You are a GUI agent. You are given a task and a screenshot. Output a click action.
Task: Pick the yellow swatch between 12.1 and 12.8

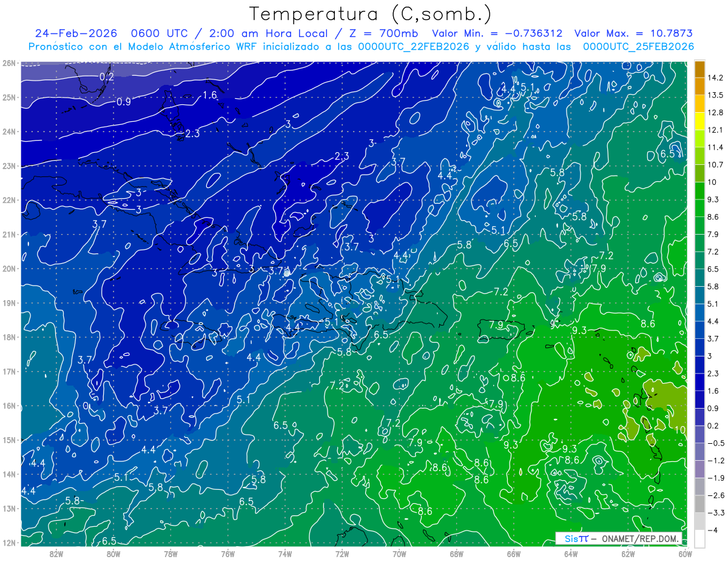tap(699, 121)
